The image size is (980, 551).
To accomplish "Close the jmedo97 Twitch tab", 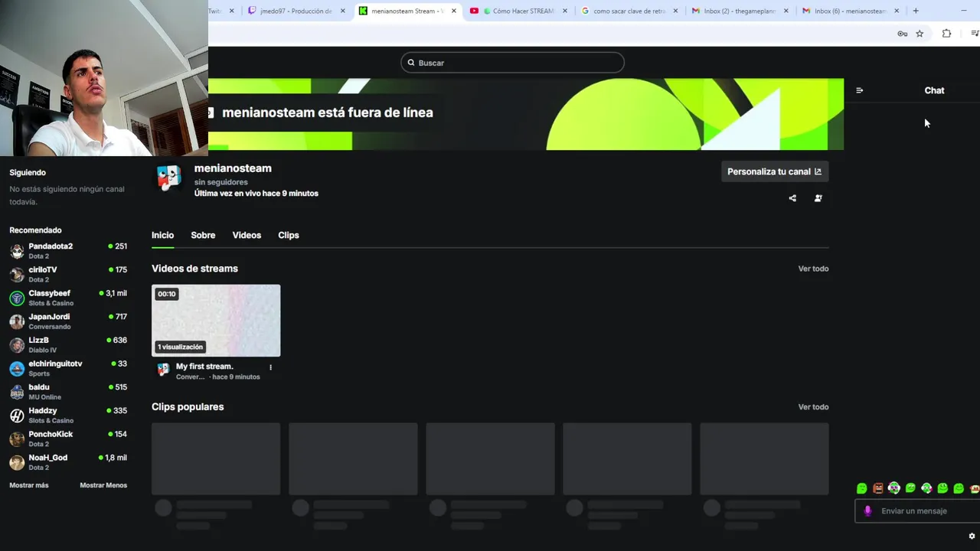I will 343,11.
